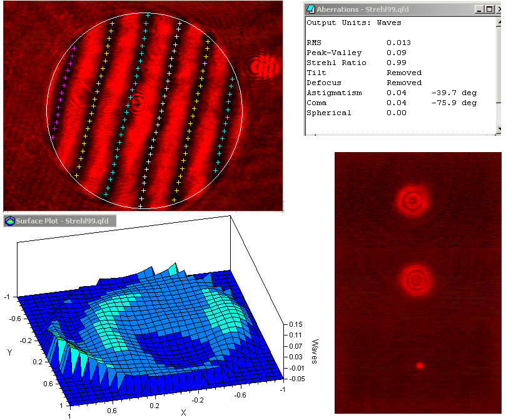Click the Y axis label on surface plot

(9, 352)
